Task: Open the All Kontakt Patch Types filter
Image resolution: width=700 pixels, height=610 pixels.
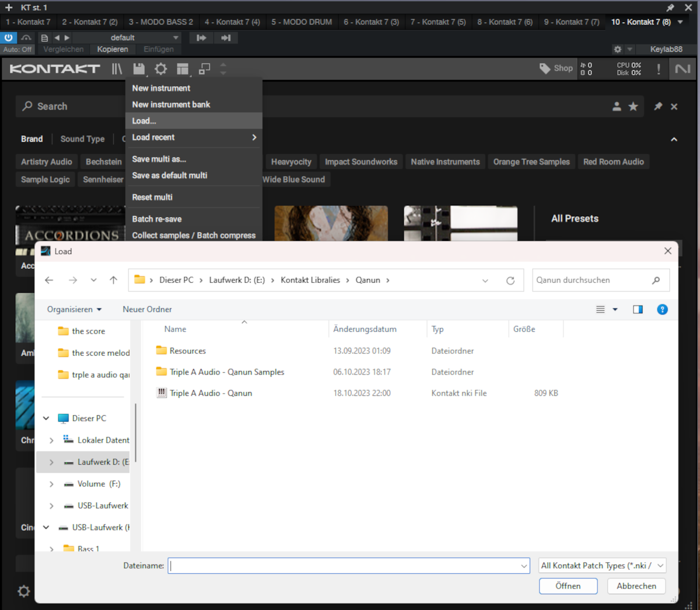Action: click(603, 566)
